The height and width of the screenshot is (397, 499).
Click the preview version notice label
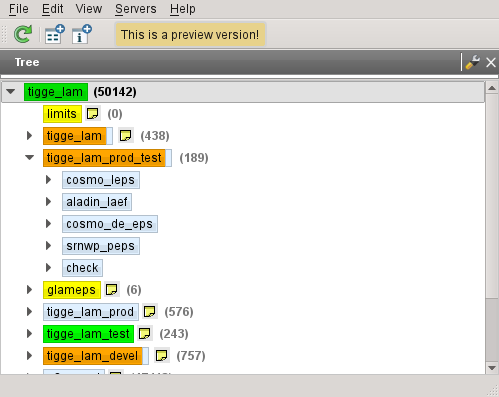pos(190,35)
